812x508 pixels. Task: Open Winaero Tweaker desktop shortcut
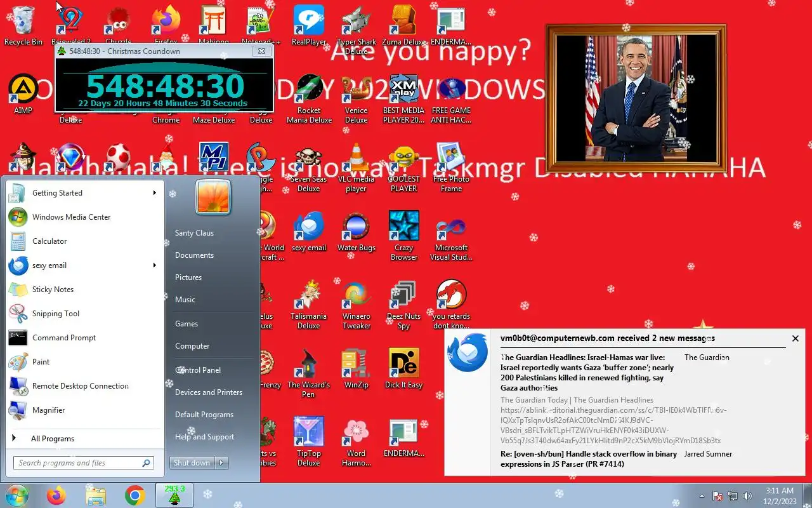357,304
